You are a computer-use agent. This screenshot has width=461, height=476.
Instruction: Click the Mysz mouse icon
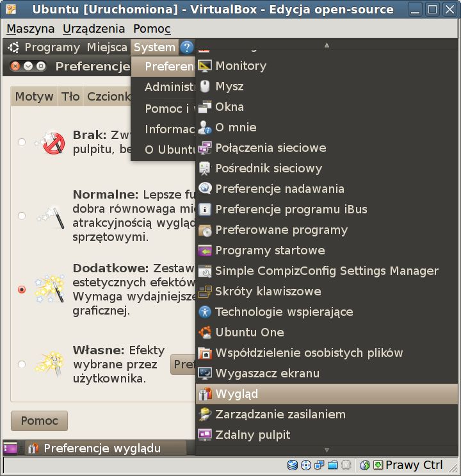205,86
